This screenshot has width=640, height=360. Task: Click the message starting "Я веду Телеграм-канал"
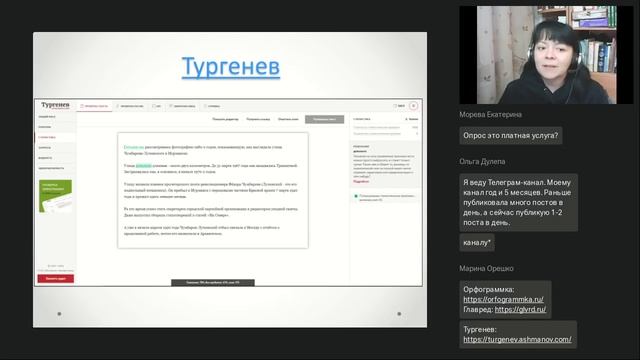pyautogui.click(x=518, y=202)
